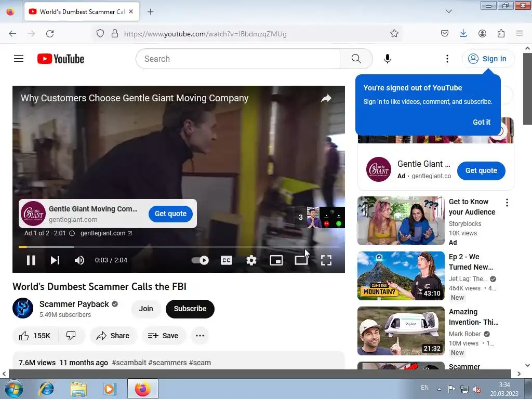Share the ad video using arrow icon
This screenshot has height=399, width=532.
click(326, 98)
